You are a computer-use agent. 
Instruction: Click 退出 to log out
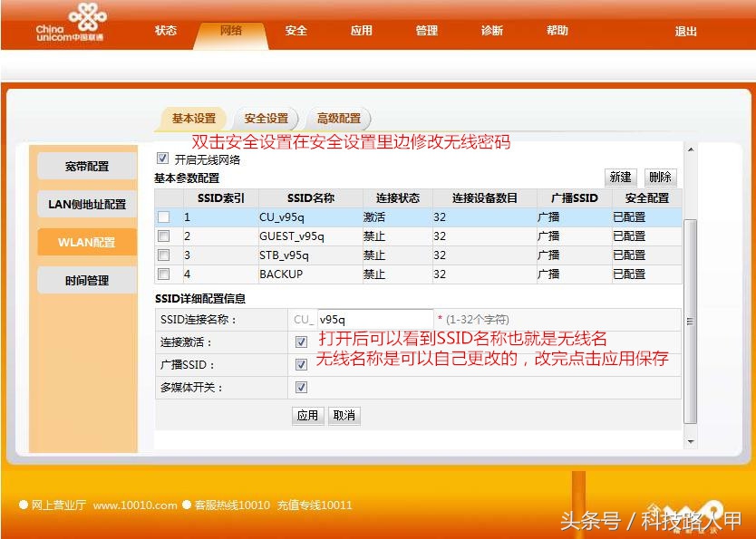pyautogui.click(x=685, y=30)
